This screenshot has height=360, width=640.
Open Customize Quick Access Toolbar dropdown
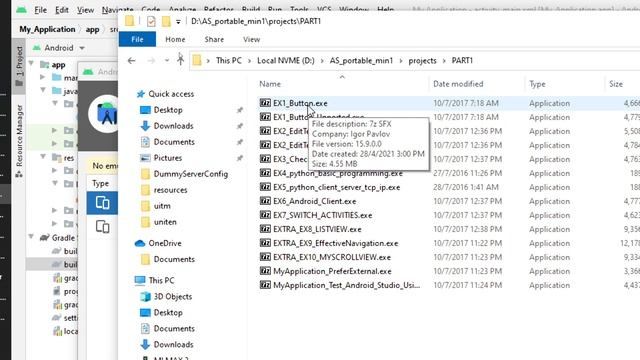coord(178,22)
